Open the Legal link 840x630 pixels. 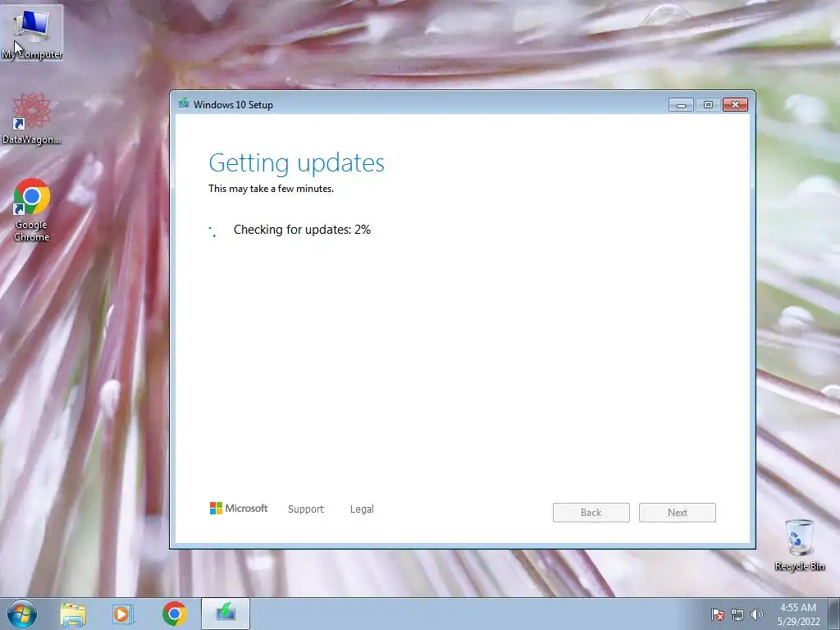pyautogui.click(x=362, y=509)
